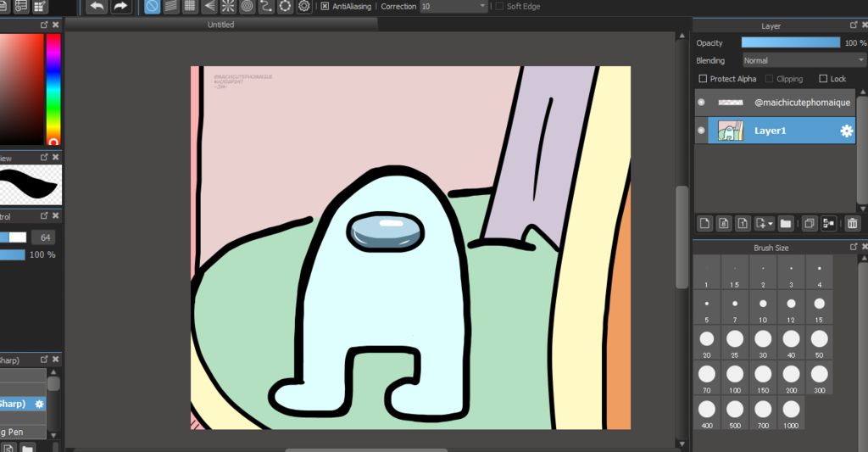Switch to the Untitled document tab

click(221, 25)
